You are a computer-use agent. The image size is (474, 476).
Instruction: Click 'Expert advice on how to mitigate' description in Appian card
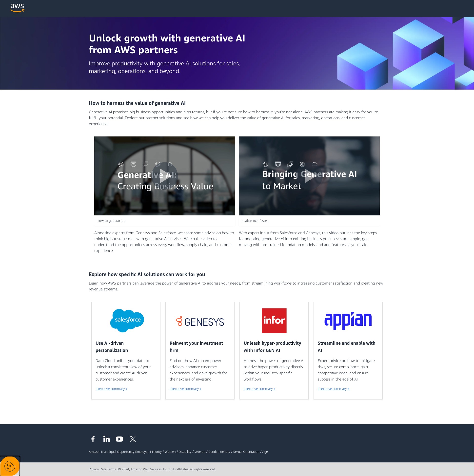coord(346,370)
